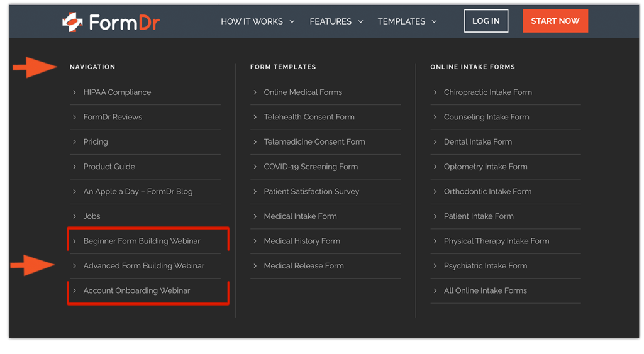
Task: Open the Medical Intake Form template
Action: 300,216
